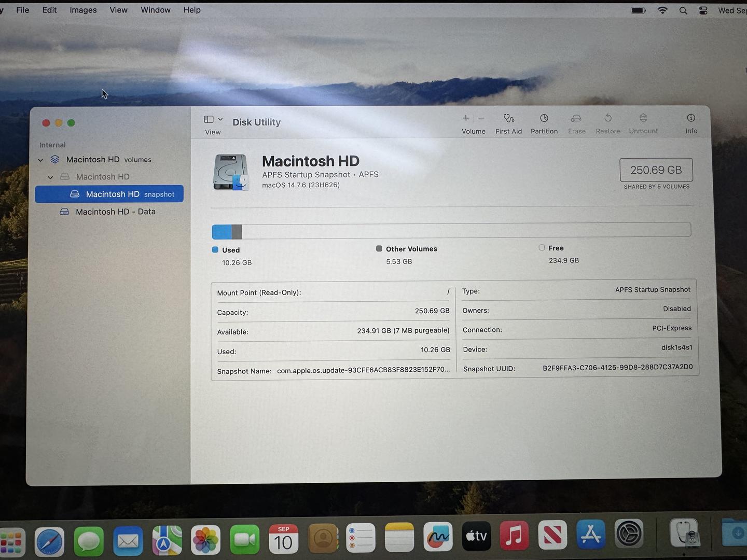This screenshot has height=560, width=747.
Task: Click the Unmount toolbar icon
Action: pos(643,118)
